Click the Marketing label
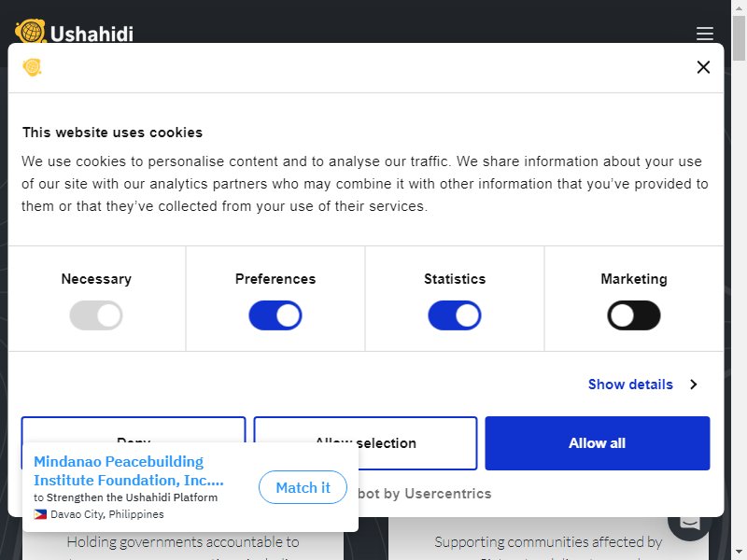Image resolution: width=747 pixels, height=560 pixels. tap(634, 279)
